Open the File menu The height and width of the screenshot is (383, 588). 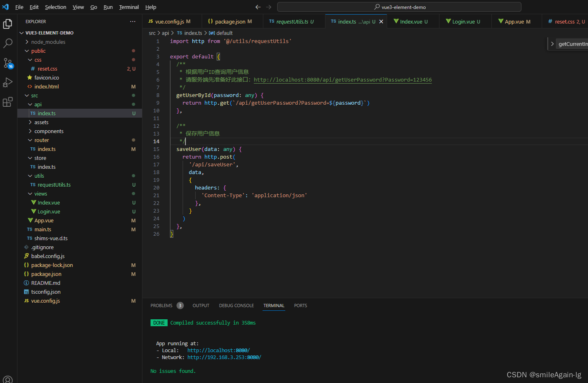click(19, 7)
